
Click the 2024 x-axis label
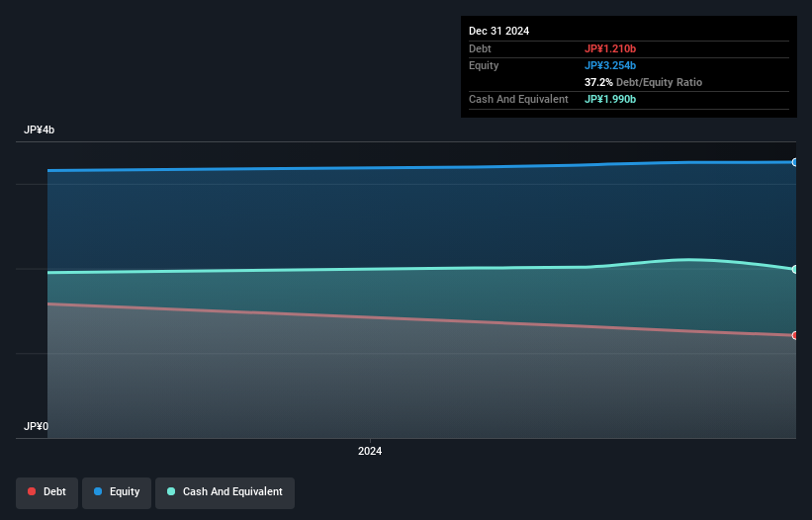click(x=370, y=451)
